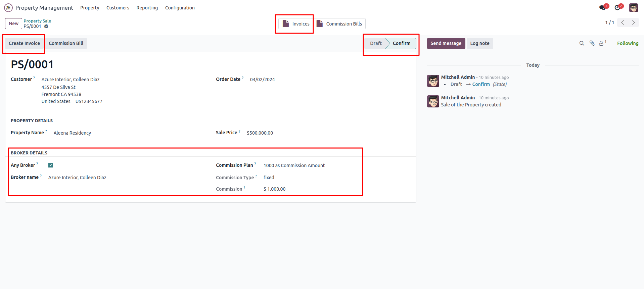Open the Commission Bills smart button

339,24
